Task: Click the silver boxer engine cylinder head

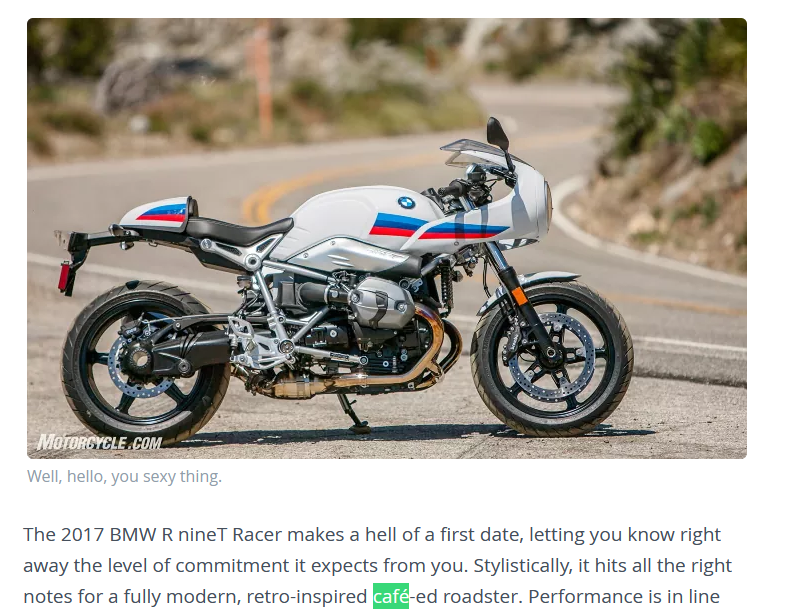Action: pyautogui.click(x=382, y=302)
